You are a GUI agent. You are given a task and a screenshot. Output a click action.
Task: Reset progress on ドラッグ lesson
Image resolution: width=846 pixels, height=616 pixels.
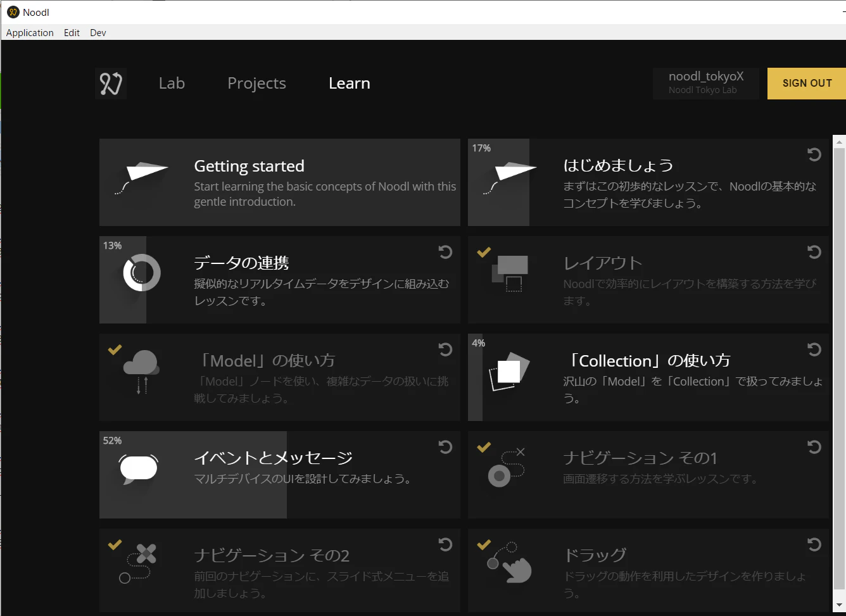pyautogui.click(x=814, y=544)
